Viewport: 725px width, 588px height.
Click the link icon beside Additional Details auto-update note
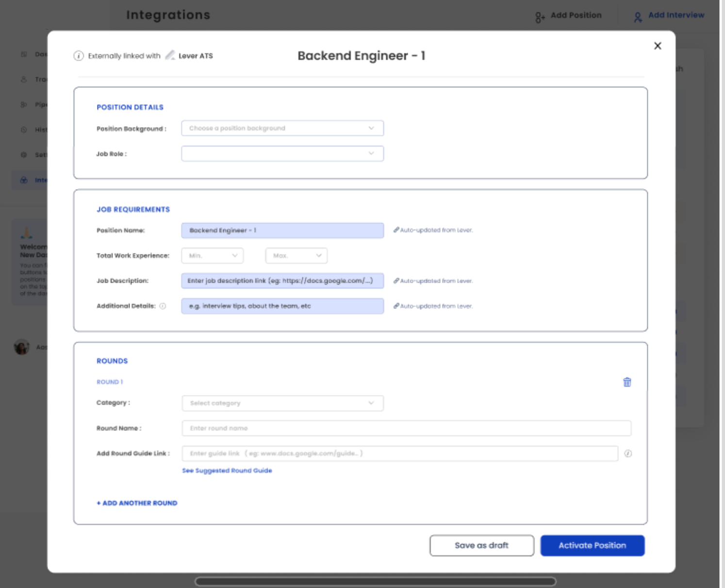pyautogui.click(x=396, y=306)
